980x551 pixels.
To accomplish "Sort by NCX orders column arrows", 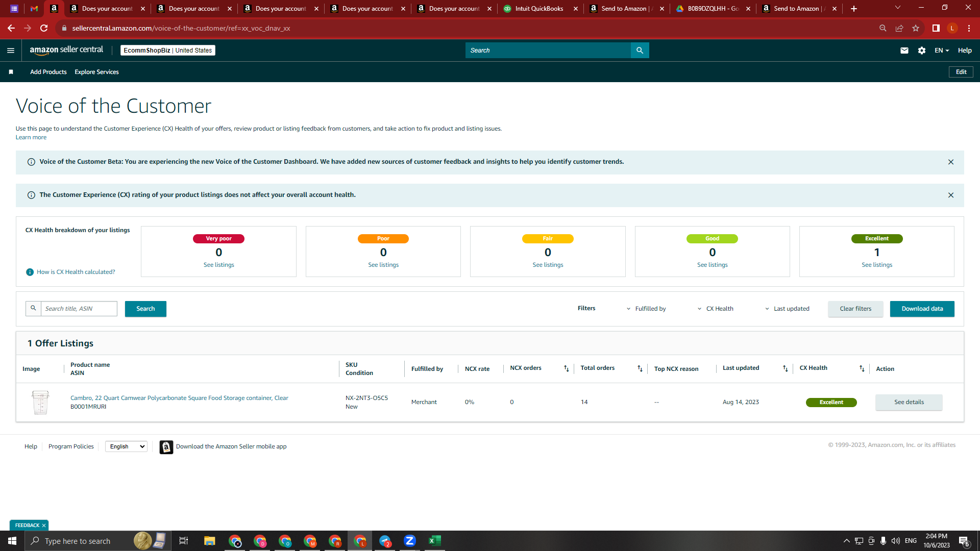I will (566, 368).
